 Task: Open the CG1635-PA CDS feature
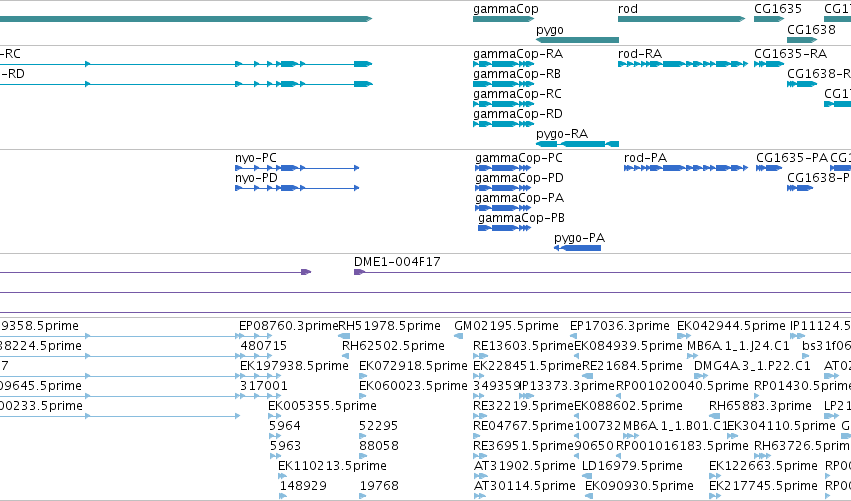click(769, 168)
